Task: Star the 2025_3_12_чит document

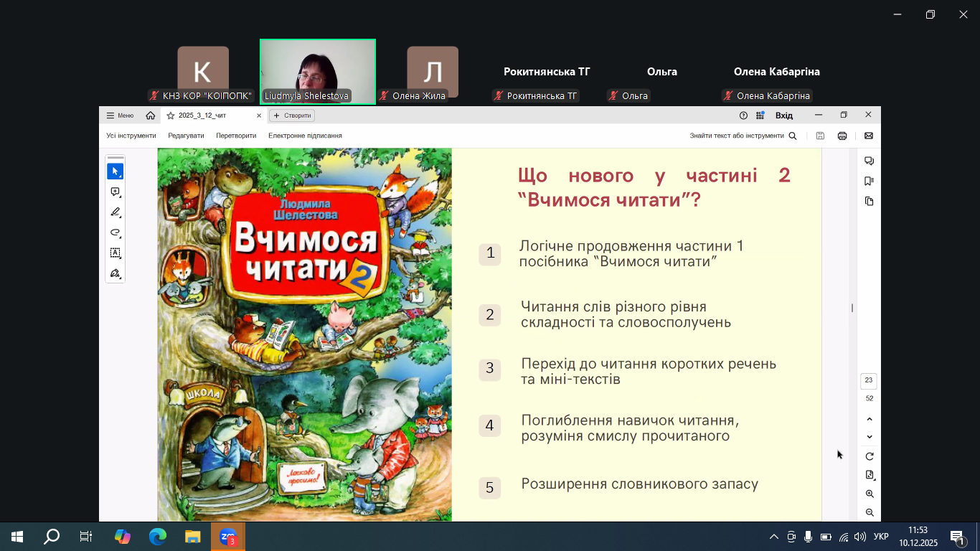Action: (x=171, y=116)
